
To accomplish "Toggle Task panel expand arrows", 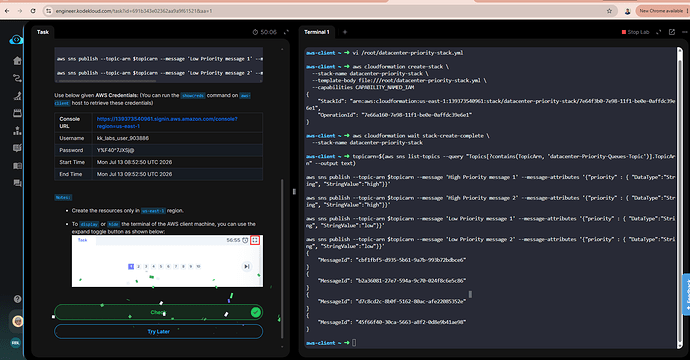I will click(x=286, y=32).
